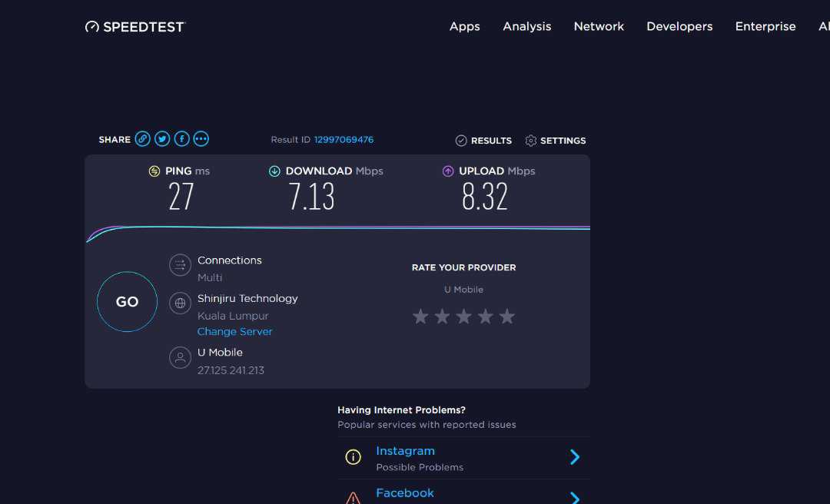Click the Having Internet Problems heading
The width and height of the screenshot is (830, 504).
401,410
